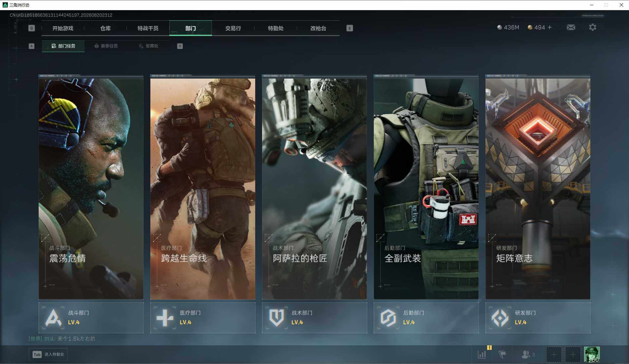Click the 494 currency amount
This screenshot has height=364, width=629.
point(540,27)
